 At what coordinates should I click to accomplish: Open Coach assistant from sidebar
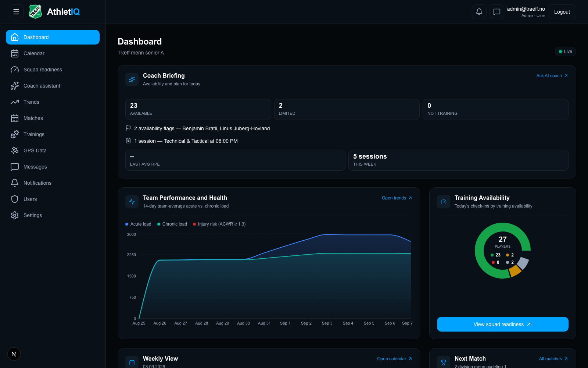tap(53, 86)
